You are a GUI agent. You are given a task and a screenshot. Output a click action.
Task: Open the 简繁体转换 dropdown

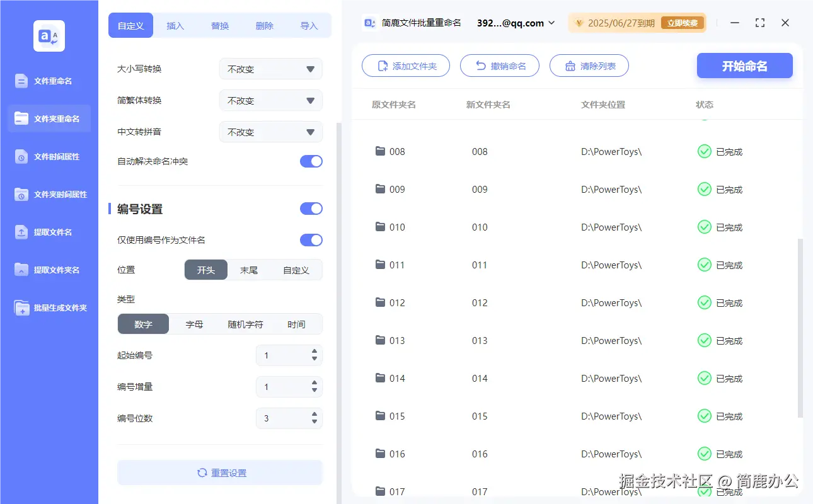coord(270,100)
